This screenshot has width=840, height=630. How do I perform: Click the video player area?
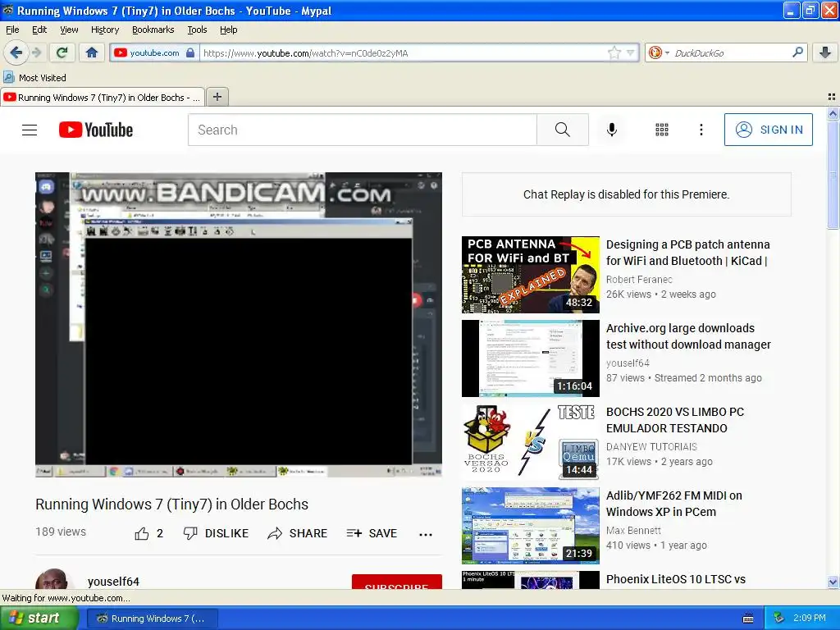(x=239, y=325)
